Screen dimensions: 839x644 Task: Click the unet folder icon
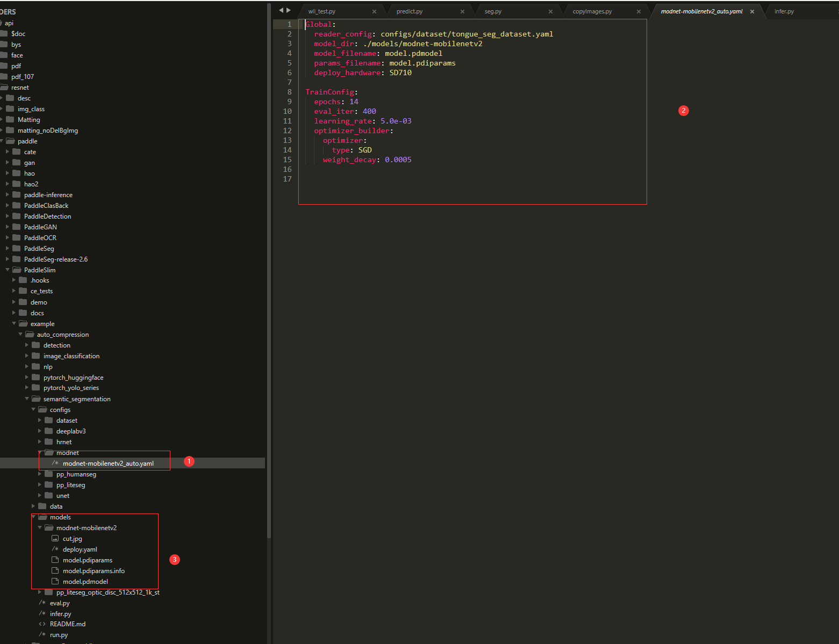(48, 495)
